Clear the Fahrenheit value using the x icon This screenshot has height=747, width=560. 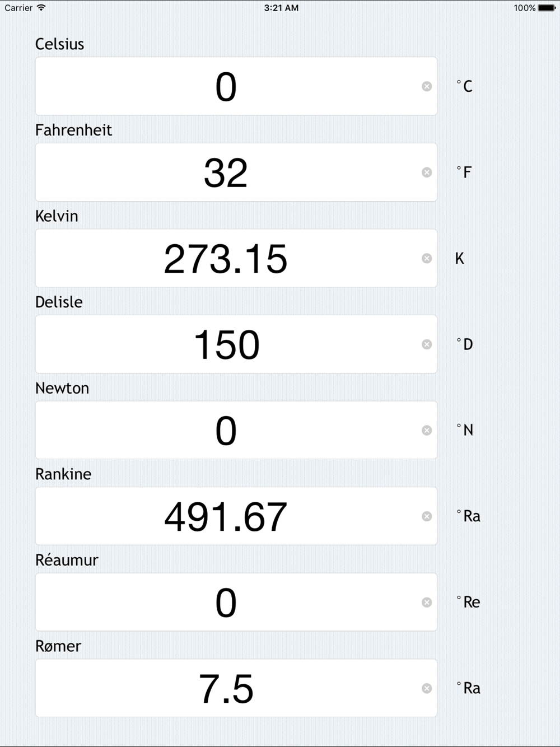427,172
